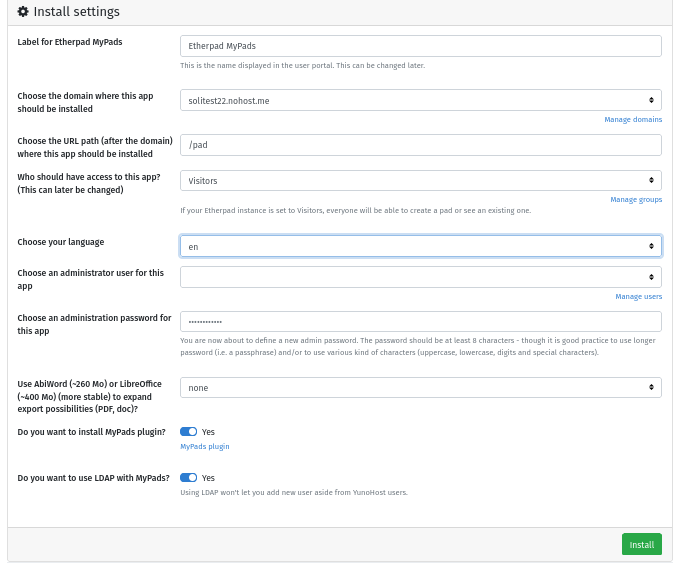Click the 'Do you want to install MyPads plugin?' label
The width and height of the screenshot is (680, 570).
(x=92, y=432)
